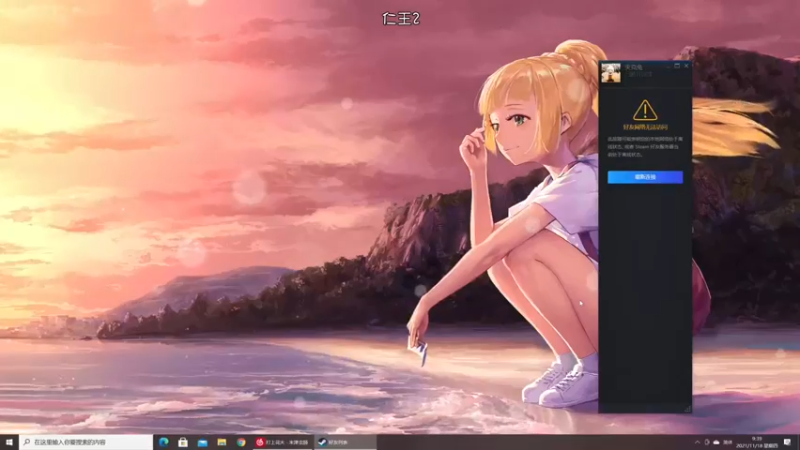Click the blue reconnect button in Steam friends window
Viewport: 800px width, 450px height.
[x=645, y=177]
